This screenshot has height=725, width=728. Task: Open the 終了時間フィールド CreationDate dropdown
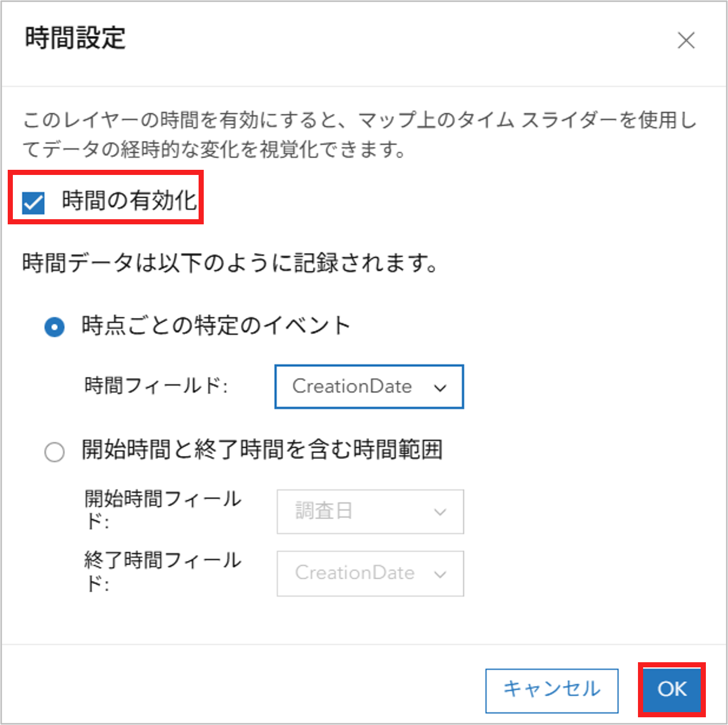[370, 574]
